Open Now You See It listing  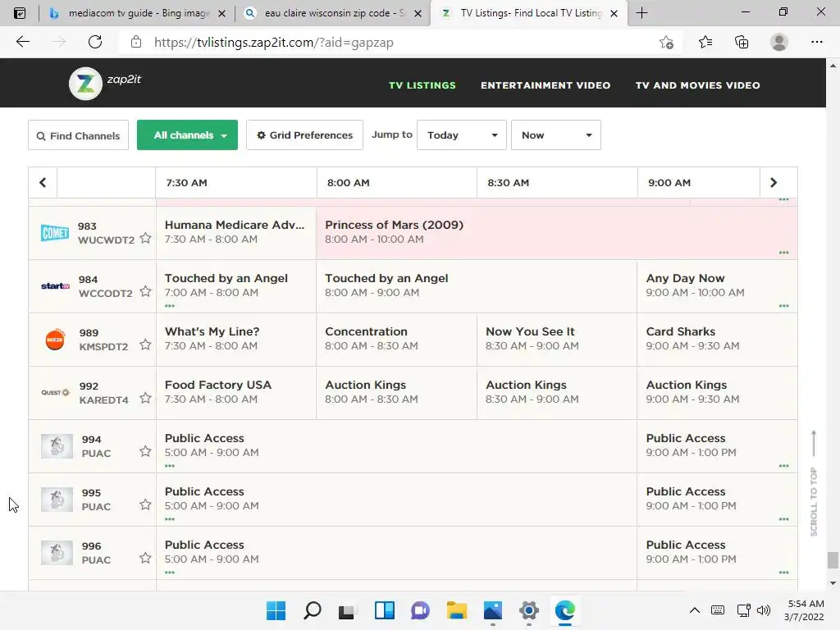[x=557, y=339]
